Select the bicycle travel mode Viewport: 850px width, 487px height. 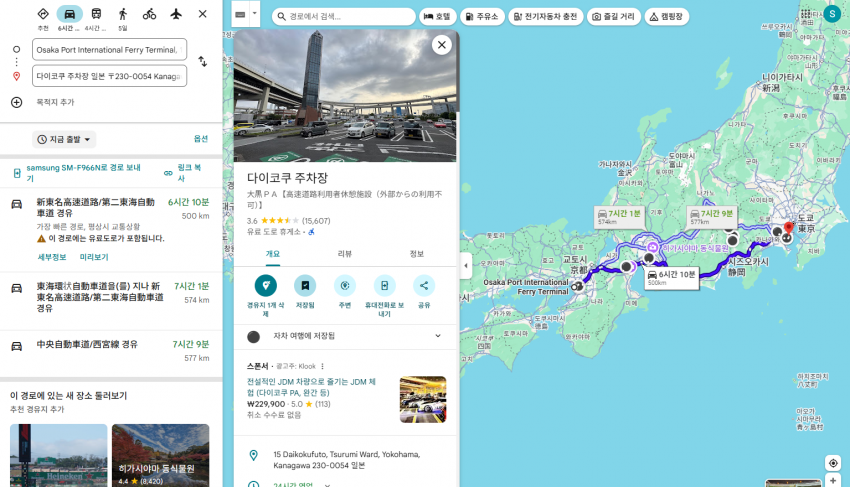[x=149, y=14]
